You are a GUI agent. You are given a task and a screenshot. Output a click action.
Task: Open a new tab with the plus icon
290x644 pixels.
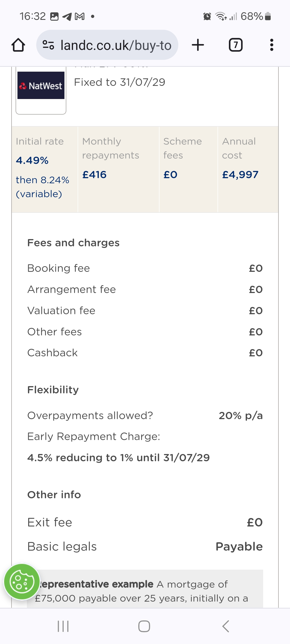tap(198, 45)
